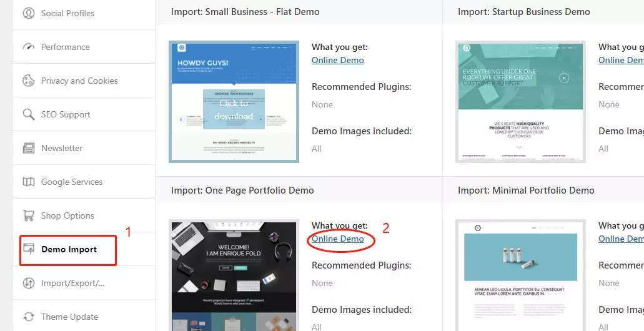Select the SEO Support menu item

84,114
